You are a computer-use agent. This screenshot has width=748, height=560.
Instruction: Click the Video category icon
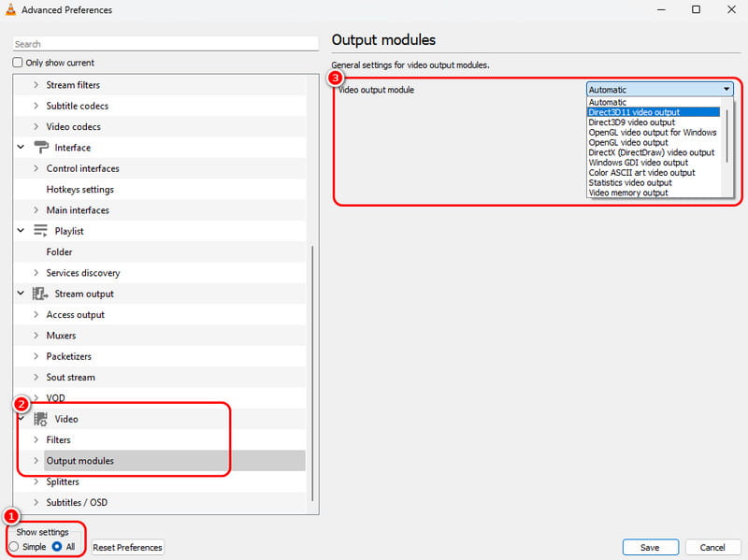(41, 419)
